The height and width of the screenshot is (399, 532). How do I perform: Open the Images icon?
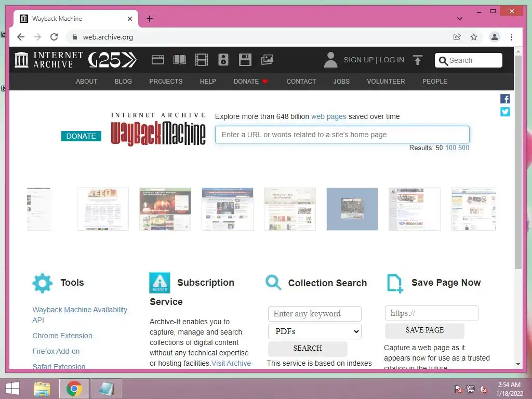coord(267,60)
